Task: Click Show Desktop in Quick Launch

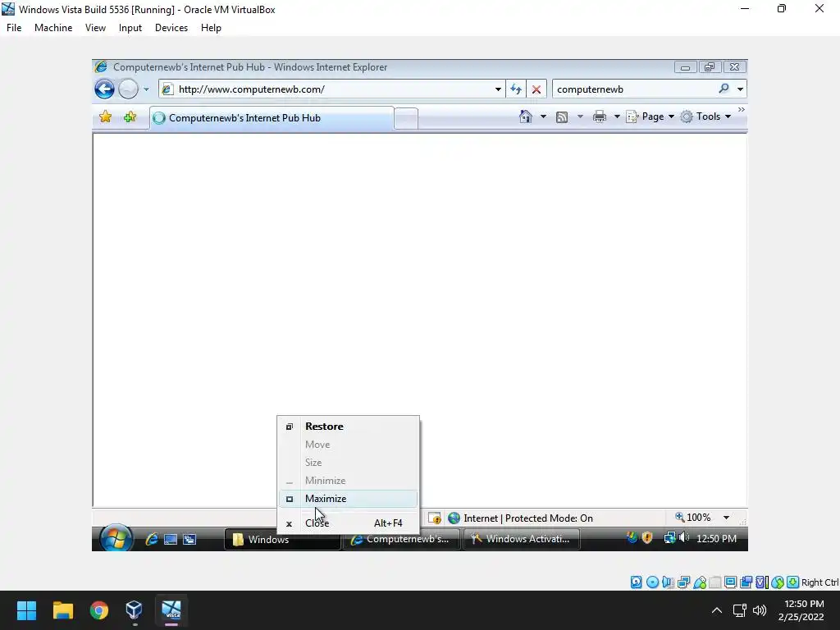Action: click(x=171, y=539)
